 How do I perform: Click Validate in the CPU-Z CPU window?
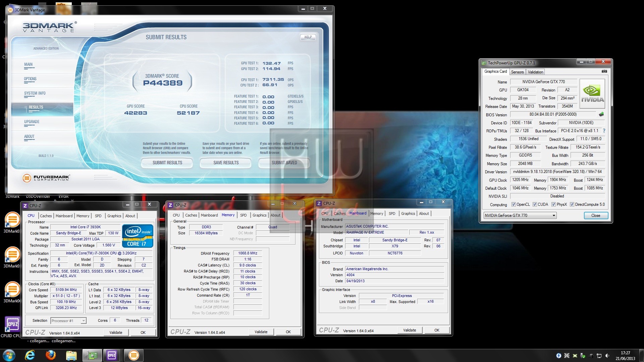(x=116, y=333)
